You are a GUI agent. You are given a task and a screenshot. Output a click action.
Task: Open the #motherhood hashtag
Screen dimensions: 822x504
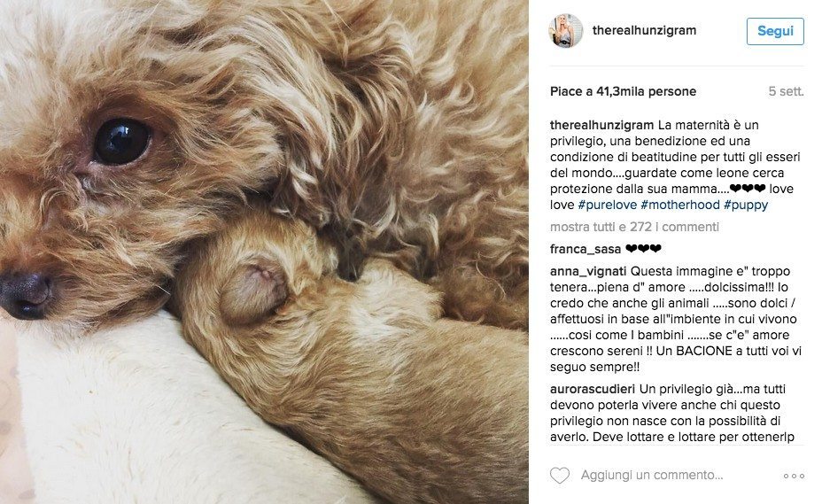[680, 205]
